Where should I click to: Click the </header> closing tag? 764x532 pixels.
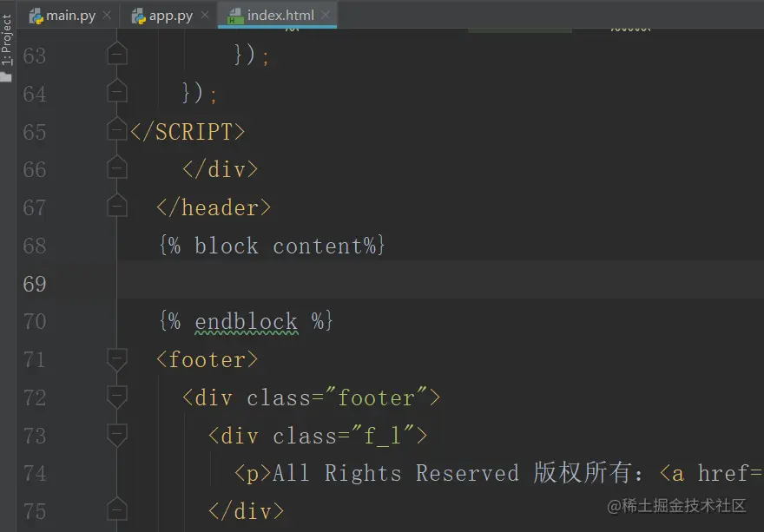[x=214, y=208]
